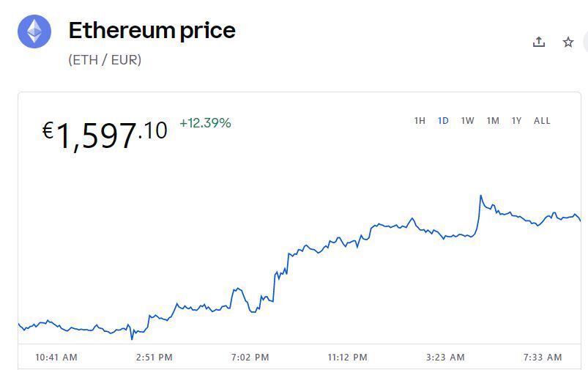The height and width of the screenshot is (370, 588).
Task: Select the 1H time range
Action: coord(420,121)
